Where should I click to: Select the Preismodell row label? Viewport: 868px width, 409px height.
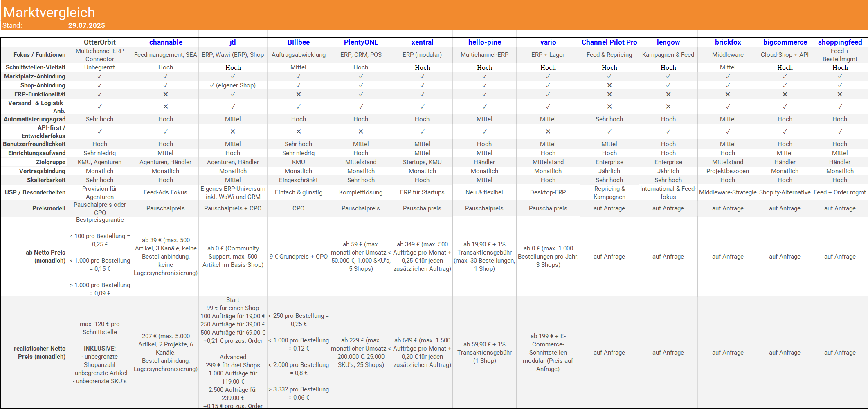(49, 208)
